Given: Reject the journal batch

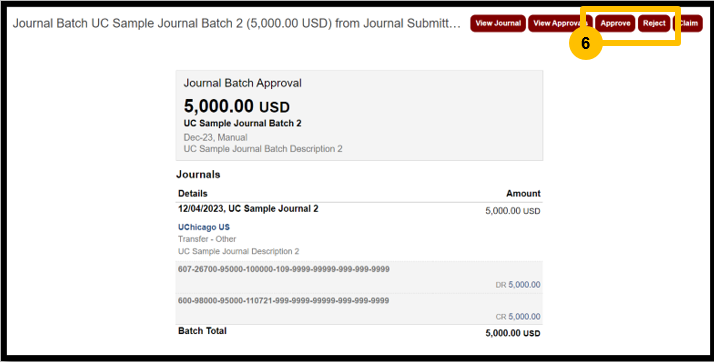Looking at the screenshot, I should click(654, 23).
